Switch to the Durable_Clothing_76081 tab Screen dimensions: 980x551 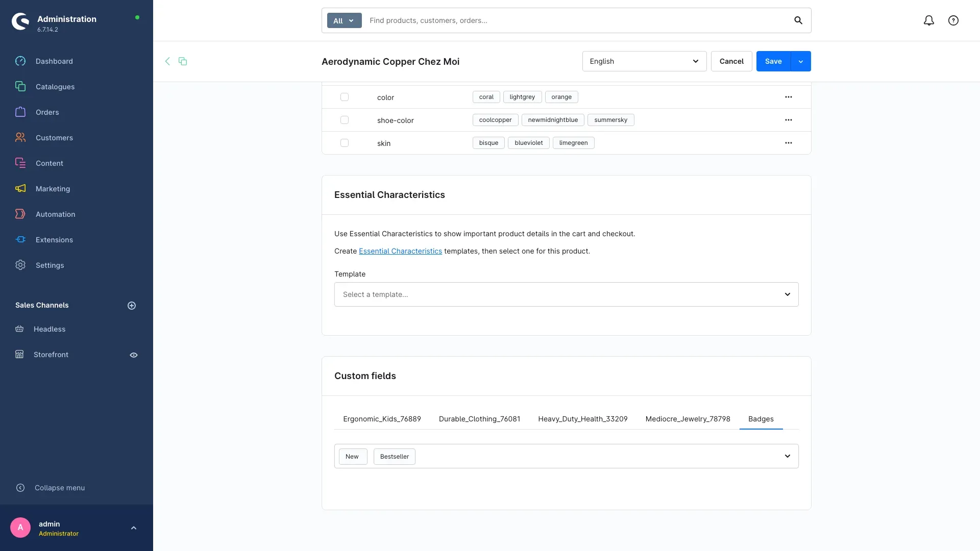point(479,419)
